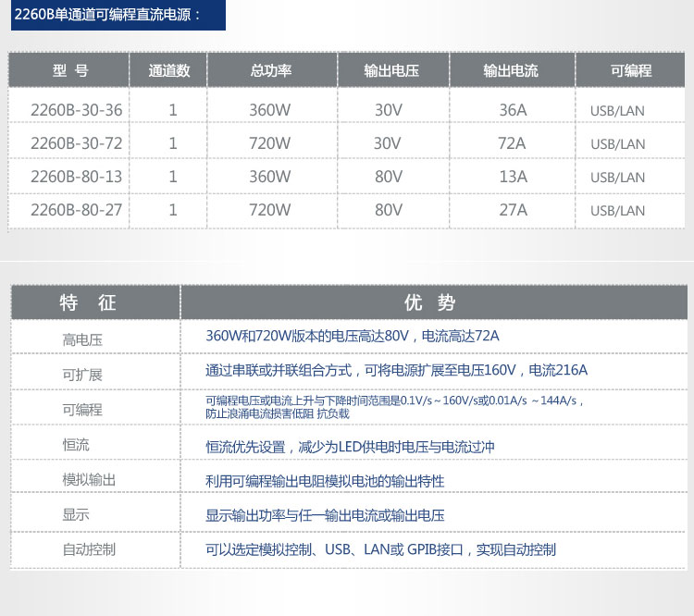Choose the 2260B-80-13 model entry

click(76, 177)
